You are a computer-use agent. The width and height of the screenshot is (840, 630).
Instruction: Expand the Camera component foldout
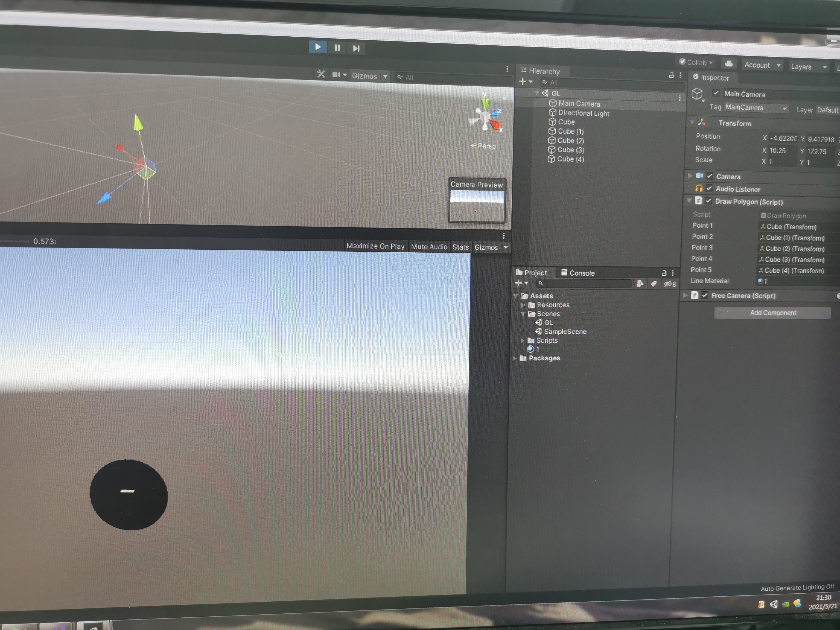click(690, 176)
